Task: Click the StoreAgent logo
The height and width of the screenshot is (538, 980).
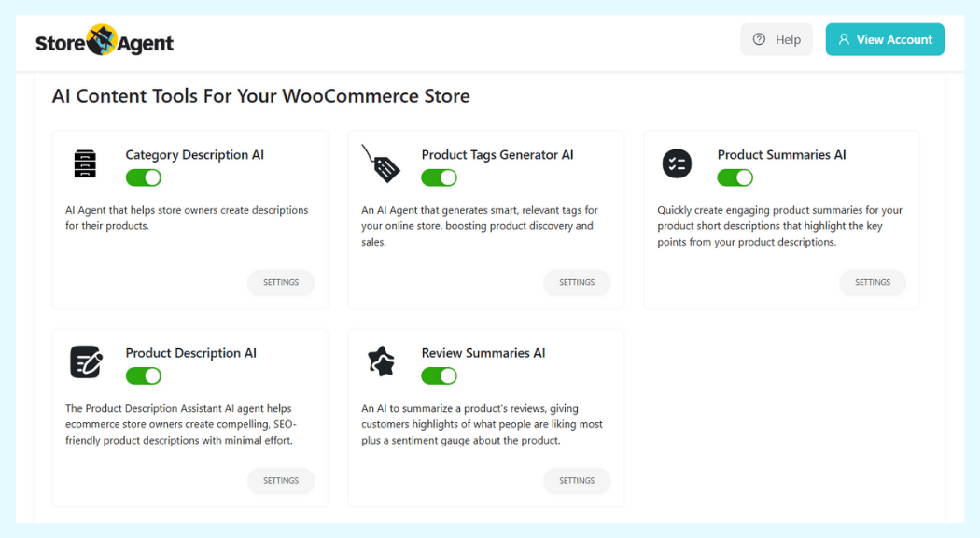Action: (x=105, y=42)
